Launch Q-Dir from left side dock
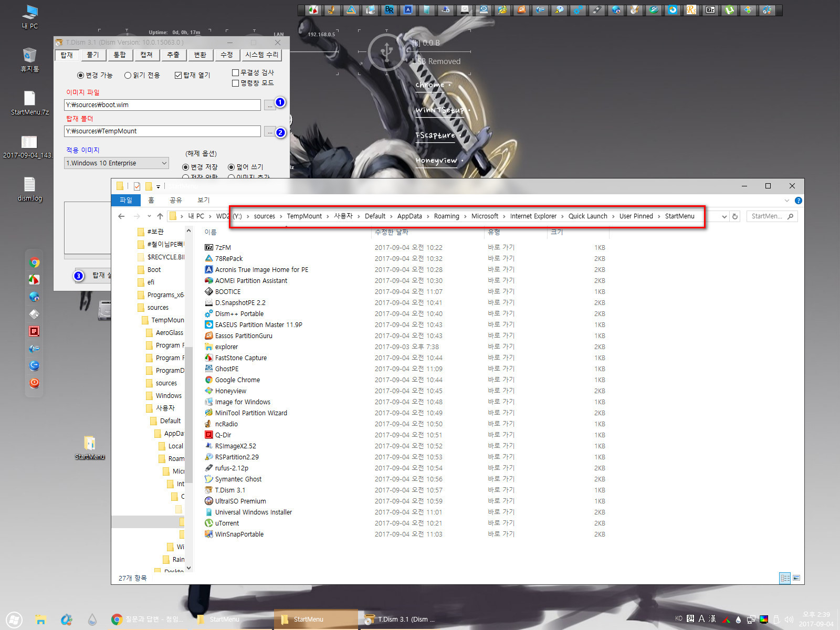This screenshot has width=840, height=630. pyautogui.click(x=34, y=331)
